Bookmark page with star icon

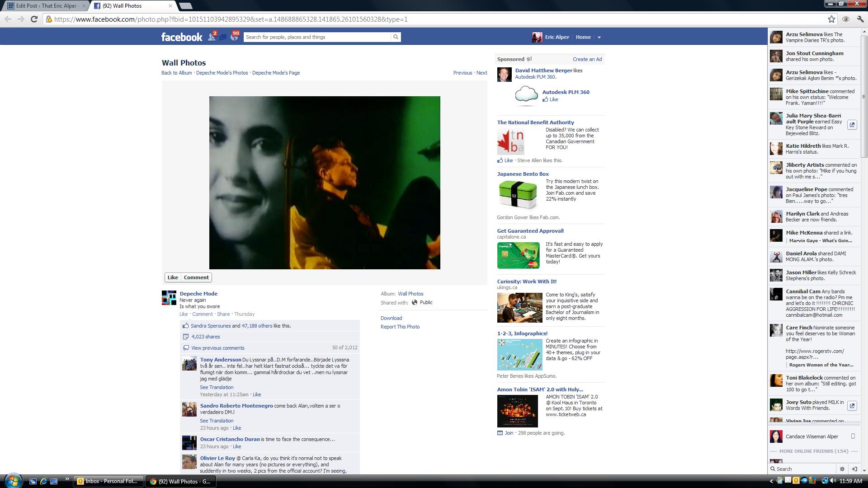point(831,19)
